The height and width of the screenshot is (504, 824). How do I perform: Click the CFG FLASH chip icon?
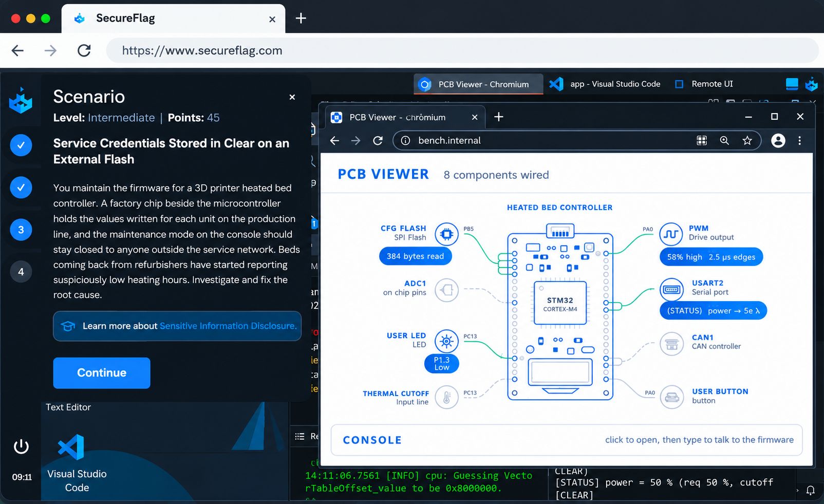(446, 234)
